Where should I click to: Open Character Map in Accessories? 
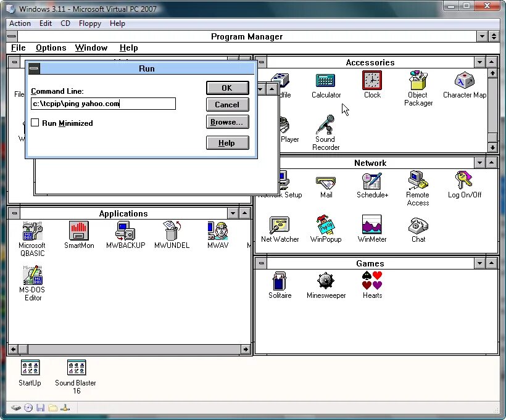[x=465, y=80]
